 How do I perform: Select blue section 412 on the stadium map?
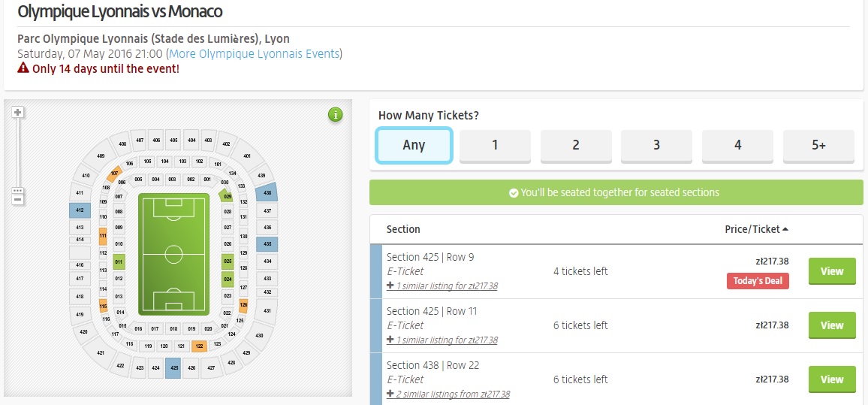click(x=80, y=210)
